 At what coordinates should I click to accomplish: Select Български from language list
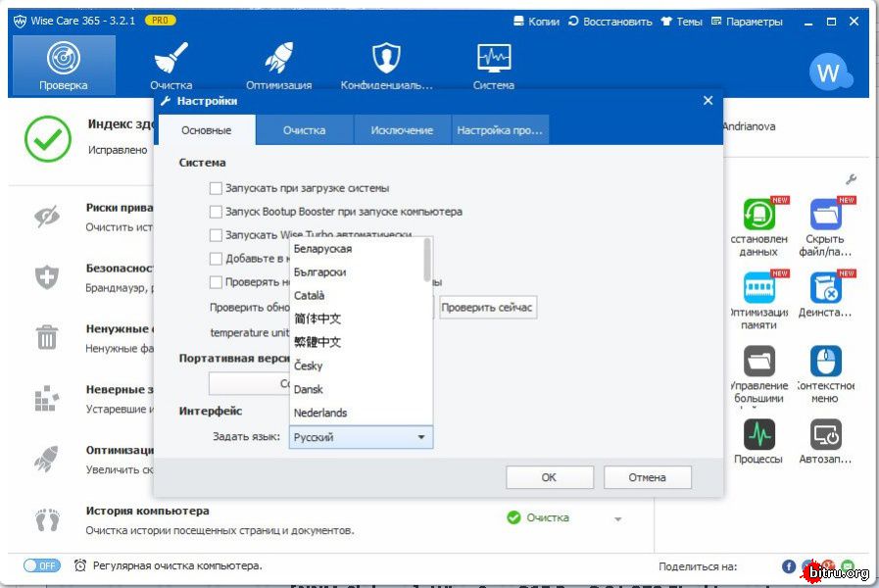(357, 272)
